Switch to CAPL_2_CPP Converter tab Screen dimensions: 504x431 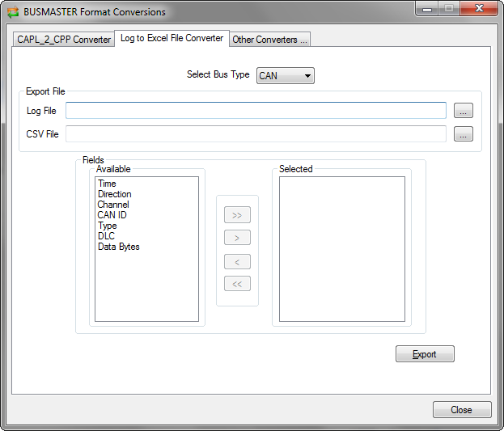[x=64, y=40]
